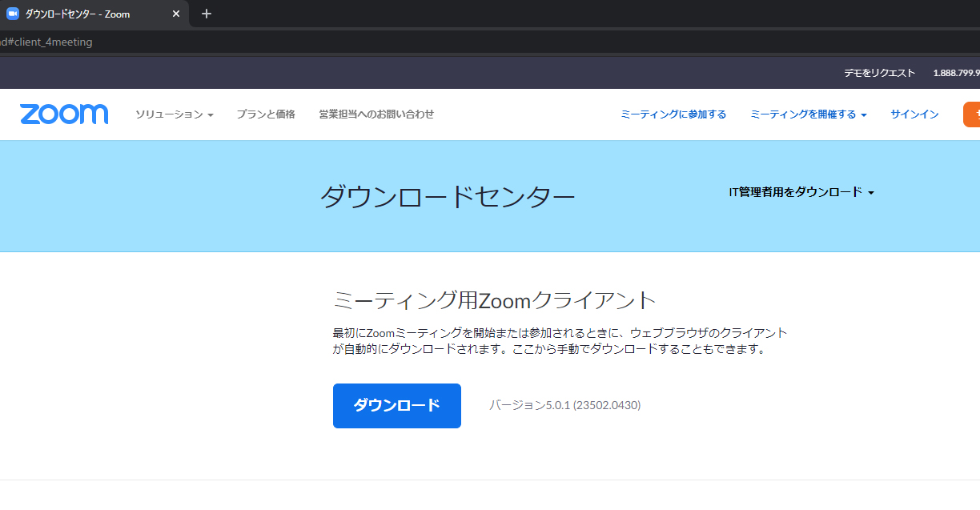Screen dimensions: 980x510
Task: Expand the IT管理者用をダウンロード dropdown
Action: [797, 192]
